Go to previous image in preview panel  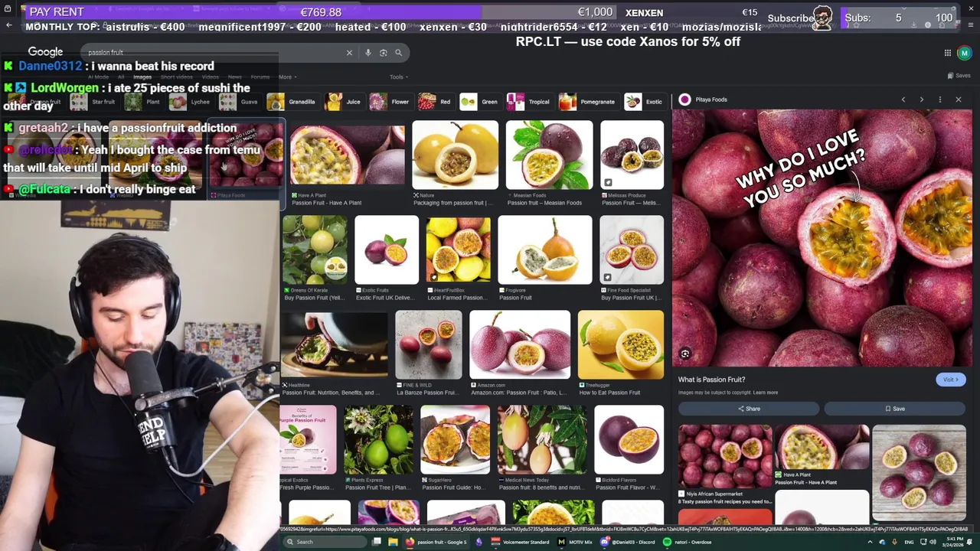903,99
